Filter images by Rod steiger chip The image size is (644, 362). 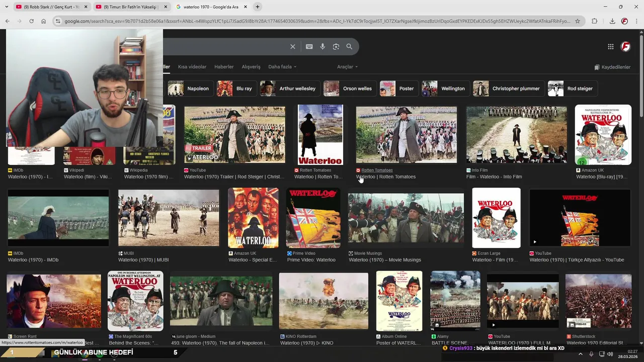click(573, 88)
